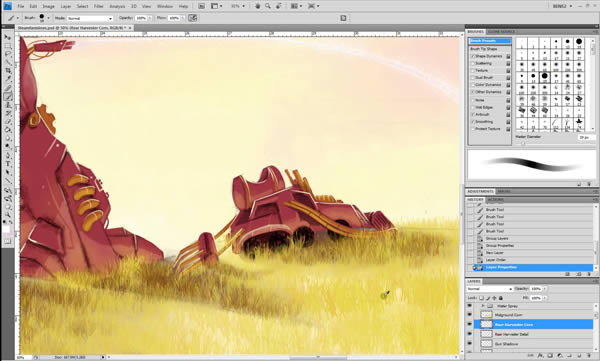The image size is (600, 361).
Task: Expand the Water Spray layer group
Action: point(483,306)
